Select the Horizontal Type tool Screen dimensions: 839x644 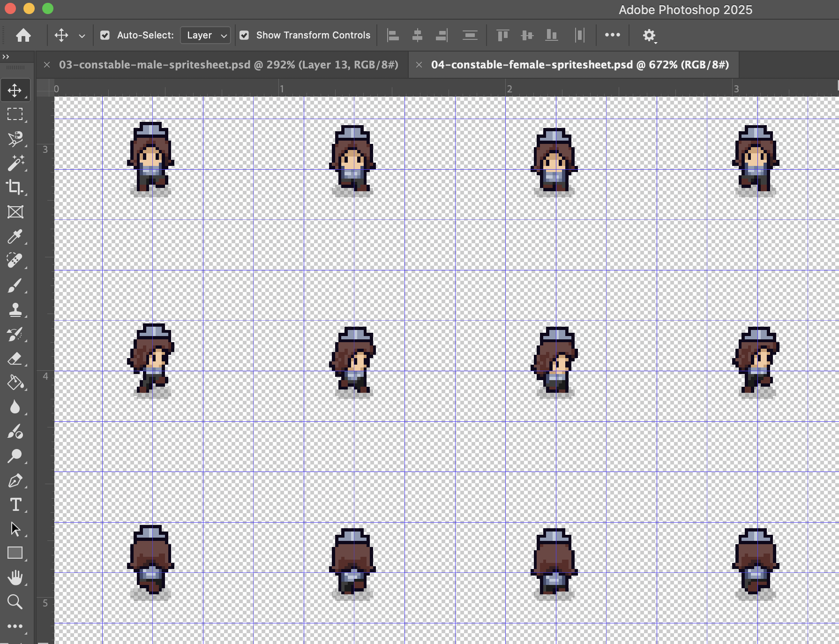click(15, 505)
